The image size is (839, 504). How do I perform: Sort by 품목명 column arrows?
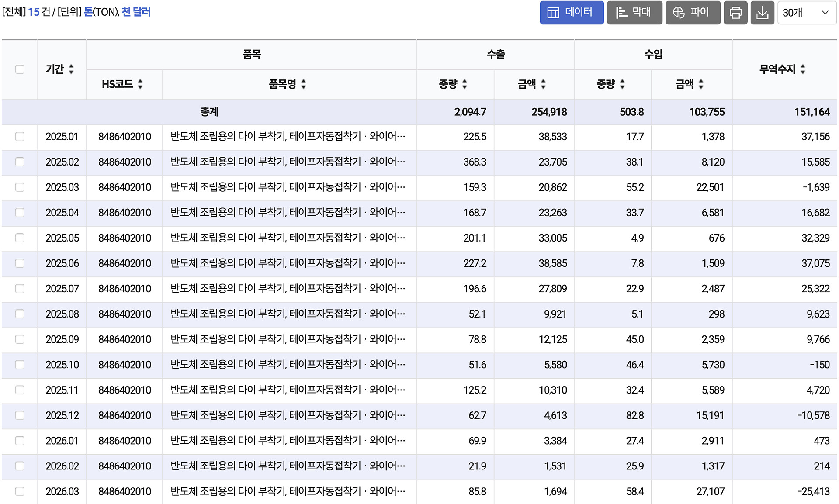304,84
